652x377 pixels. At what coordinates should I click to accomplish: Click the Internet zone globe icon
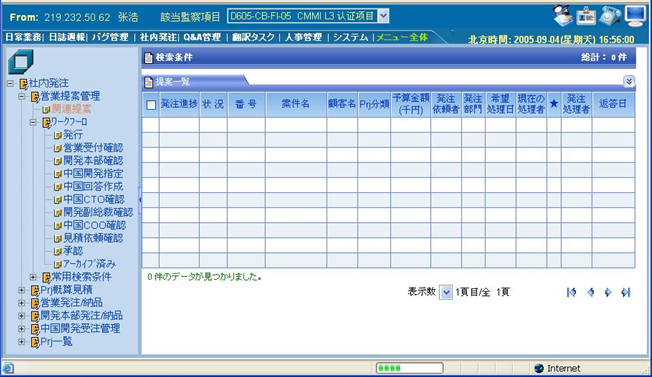click(x=539, y=368)
